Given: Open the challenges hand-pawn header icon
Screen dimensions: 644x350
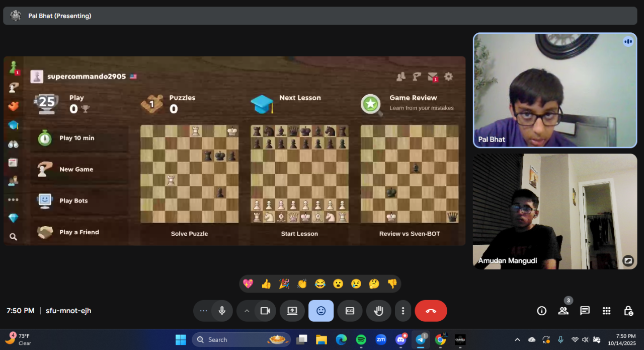Looking at the screenshot, I should pyautogui.click(x=417, y=77).
